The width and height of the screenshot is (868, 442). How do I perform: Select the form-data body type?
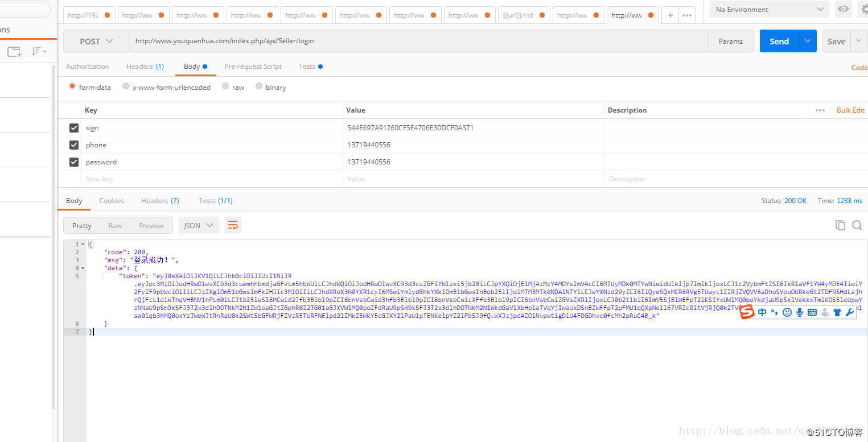coord(72,86)
